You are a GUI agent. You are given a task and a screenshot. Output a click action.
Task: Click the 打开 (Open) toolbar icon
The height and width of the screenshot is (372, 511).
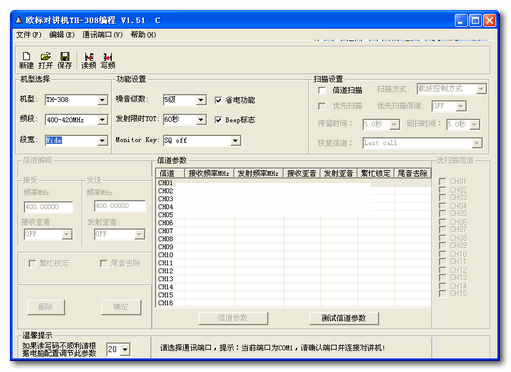pos(45,60)
